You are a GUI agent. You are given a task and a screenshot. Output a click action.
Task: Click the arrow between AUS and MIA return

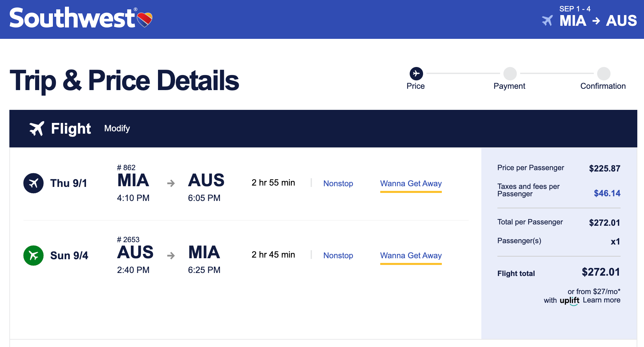pyautogui.click(x=171, y=256)
